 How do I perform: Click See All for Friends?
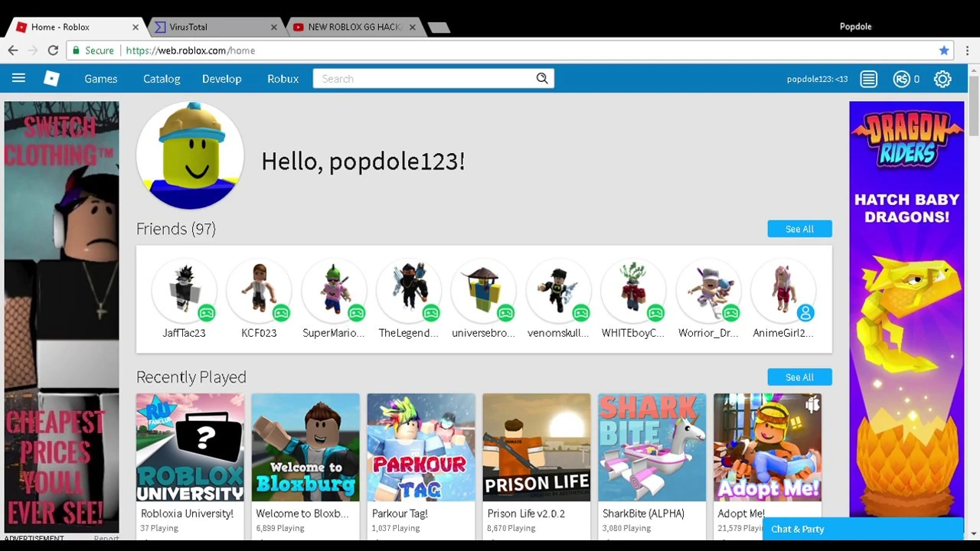pos(799,229)
